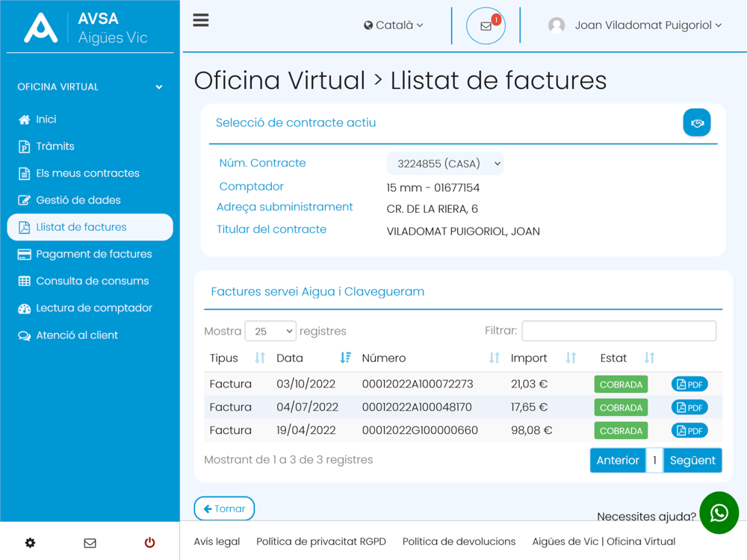Click Selecció de contracte actiu heading
The height and width of the screenshot is (560, 747).
[296, 123]
